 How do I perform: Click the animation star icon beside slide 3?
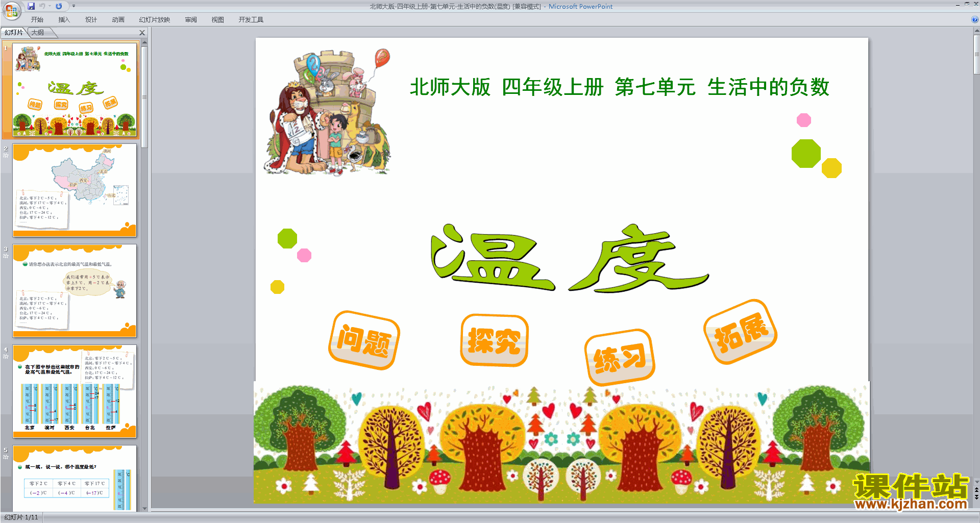[6, 256]
